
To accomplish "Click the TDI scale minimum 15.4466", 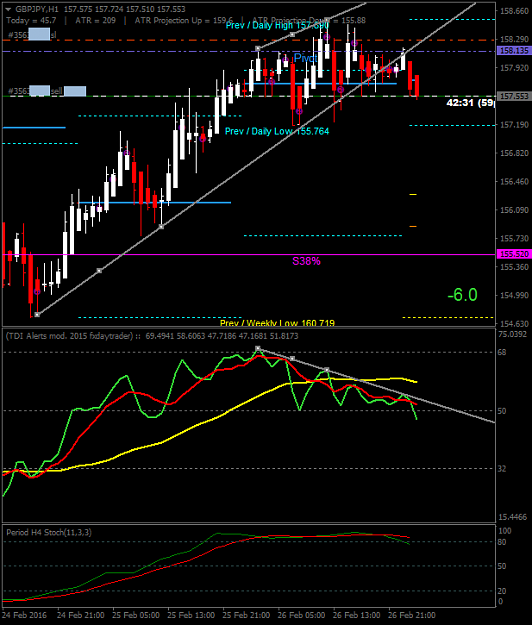I will click(512, 517).
